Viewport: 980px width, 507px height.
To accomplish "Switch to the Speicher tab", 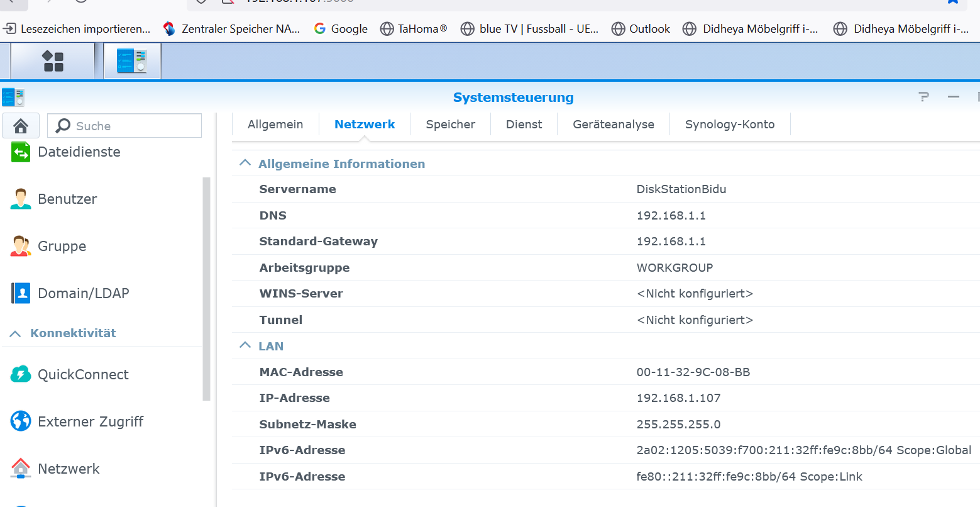I will coord(450,125).
